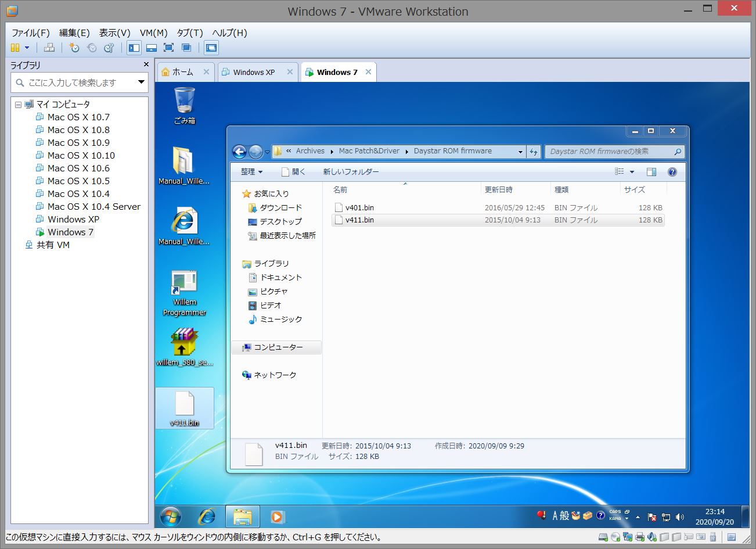Click the Unity mode toolbar icon
The image size is (756, 549).
[x=186, y=48]
